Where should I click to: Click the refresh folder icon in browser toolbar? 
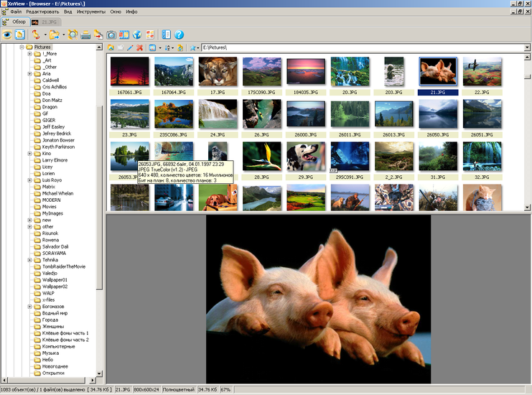(180, 48)
